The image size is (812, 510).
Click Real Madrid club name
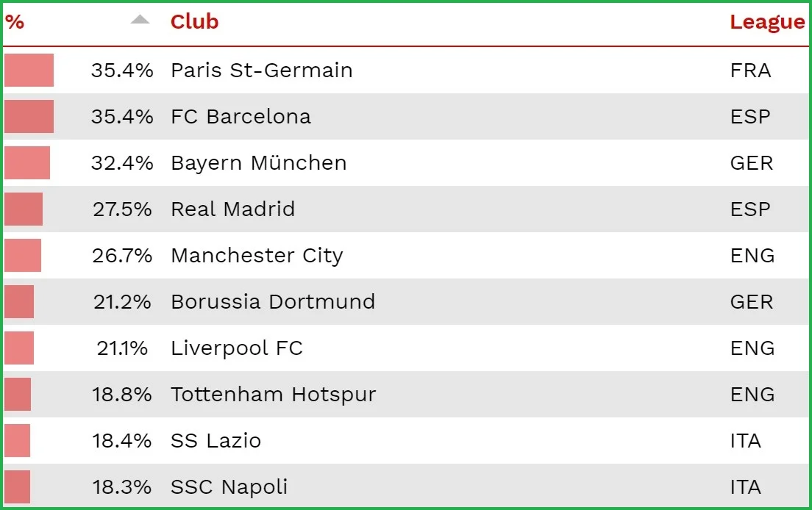click(x=232, y=209)
